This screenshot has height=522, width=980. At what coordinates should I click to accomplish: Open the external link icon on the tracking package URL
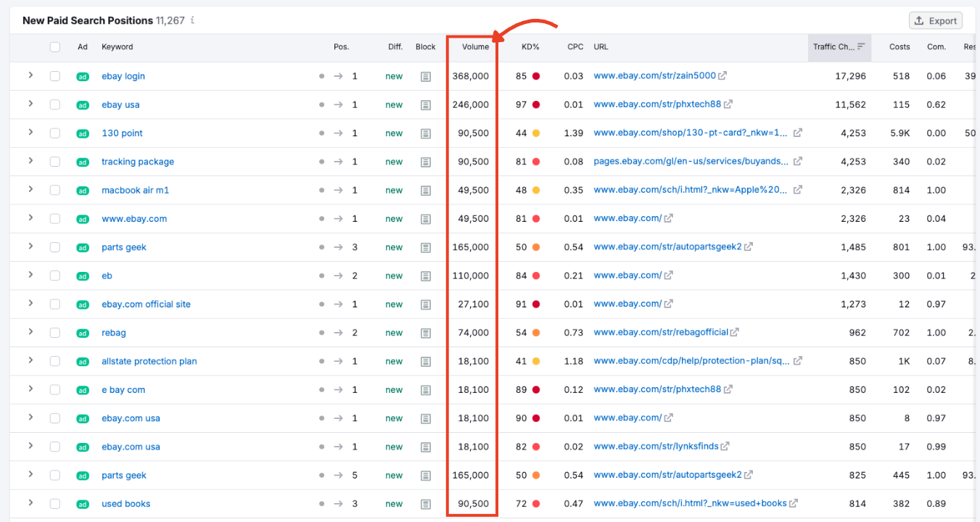coord(798,162)
